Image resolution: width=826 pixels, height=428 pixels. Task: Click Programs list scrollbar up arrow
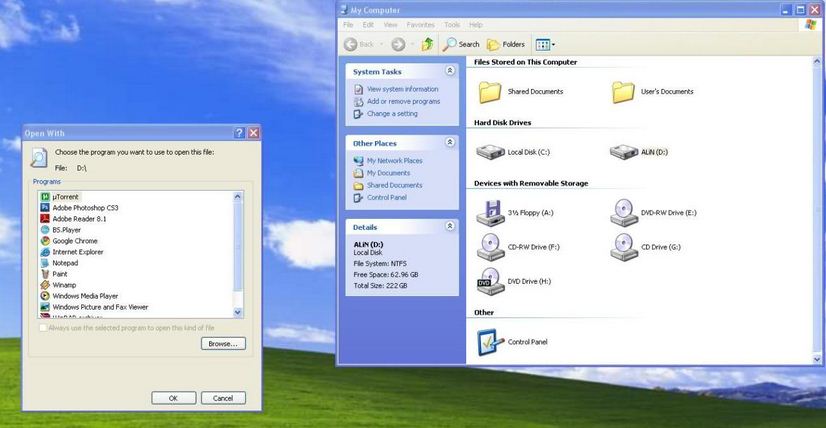tap(238, 197)
